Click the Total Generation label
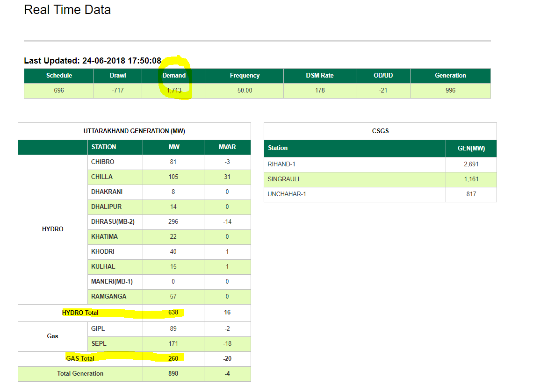 [80, 374]
